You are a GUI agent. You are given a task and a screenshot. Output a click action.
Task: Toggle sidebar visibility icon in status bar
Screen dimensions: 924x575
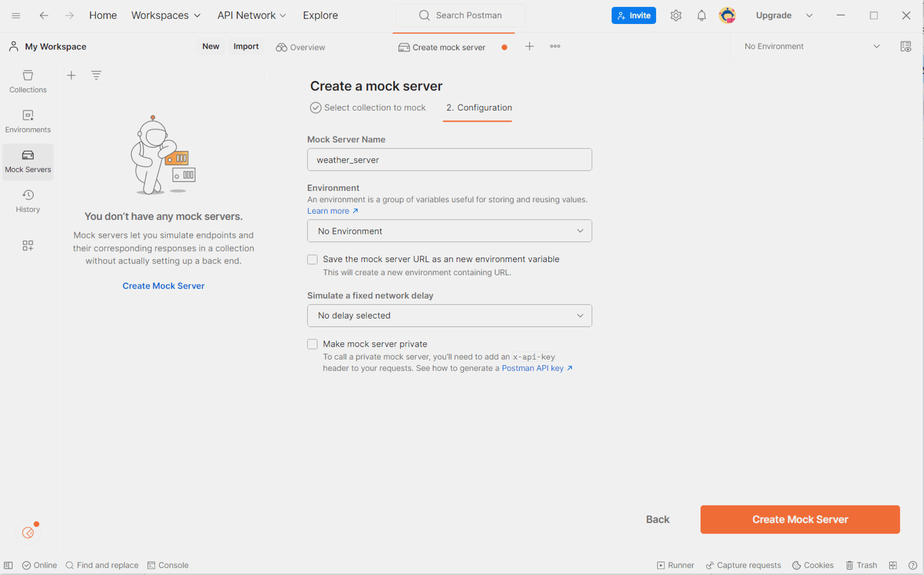coord(8,565)
